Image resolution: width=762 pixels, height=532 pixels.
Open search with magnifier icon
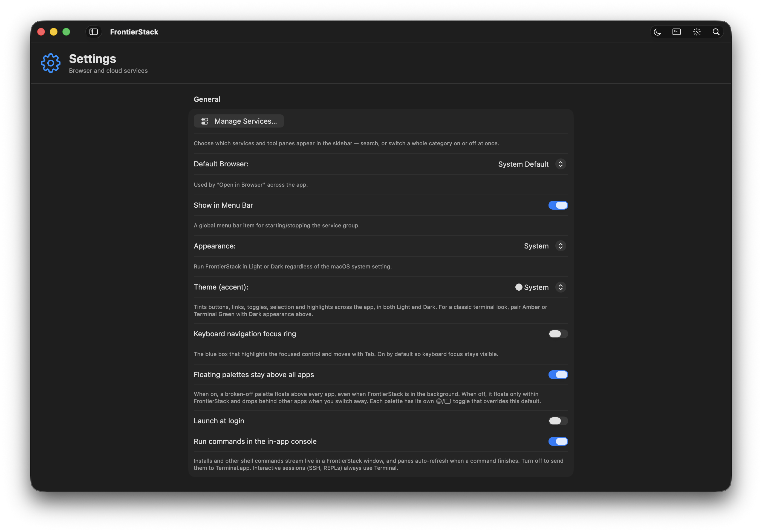[716, 32]
